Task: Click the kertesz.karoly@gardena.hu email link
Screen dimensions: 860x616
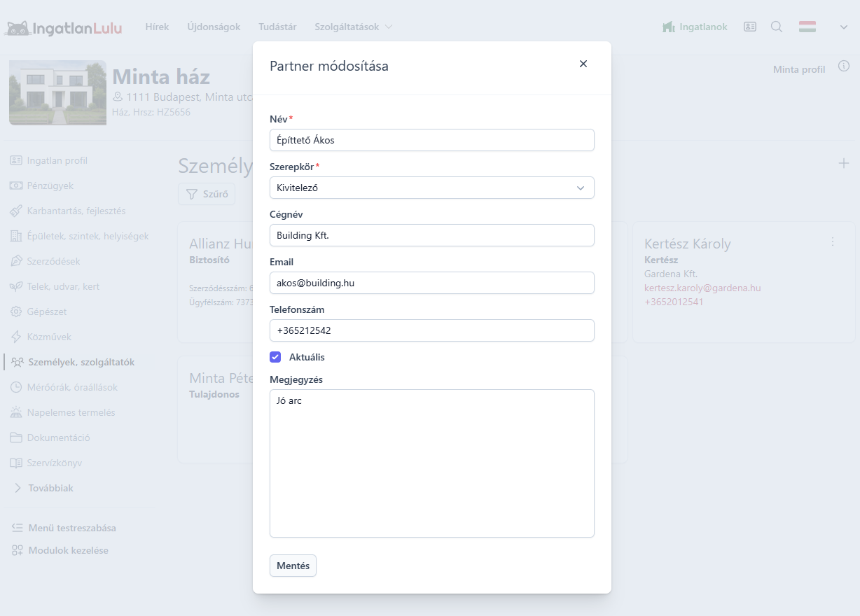Action: tap(702, 288)
